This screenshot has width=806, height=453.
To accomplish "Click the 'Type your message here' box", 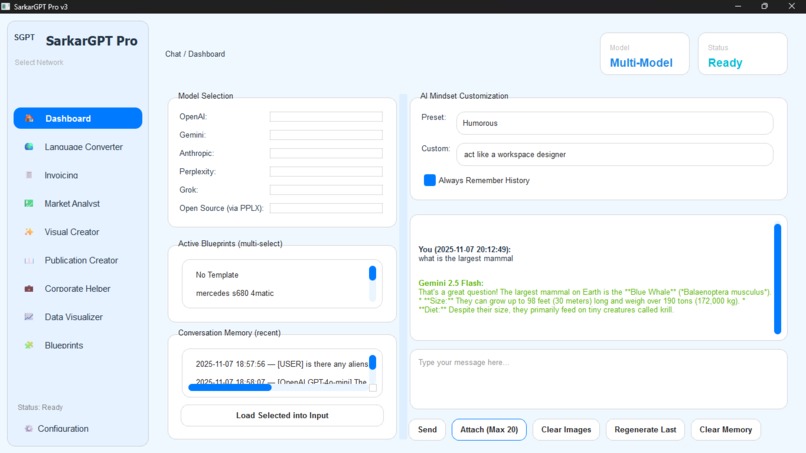I will click(x=598, y=379).
